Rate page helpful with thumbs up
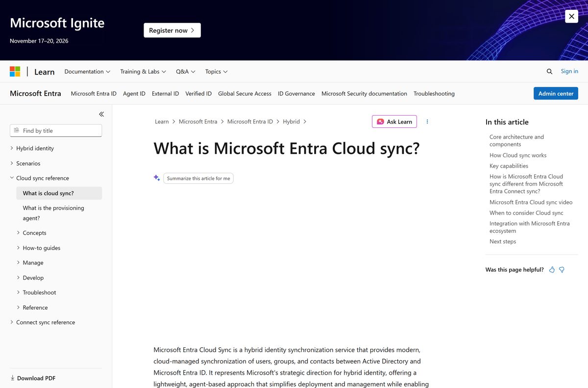This screenshot has width=588, height=388. (552, 269)
